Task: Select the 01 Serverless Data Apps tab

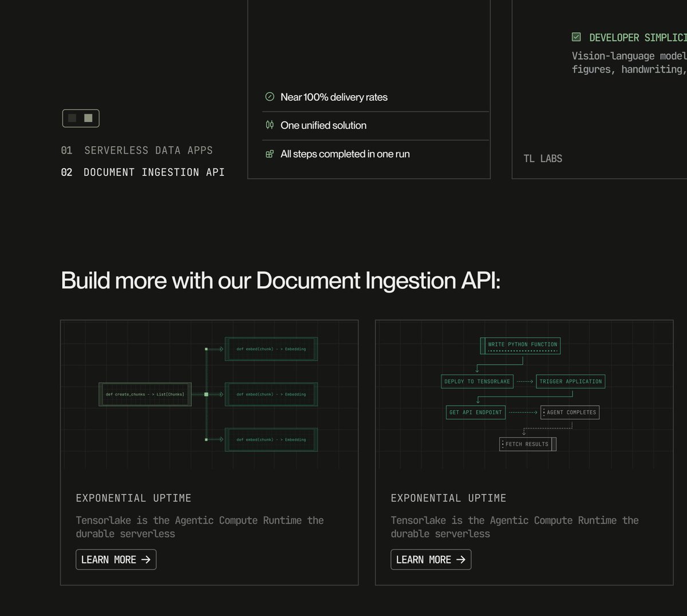Action: pyautogui.click(x=137, y=151)
